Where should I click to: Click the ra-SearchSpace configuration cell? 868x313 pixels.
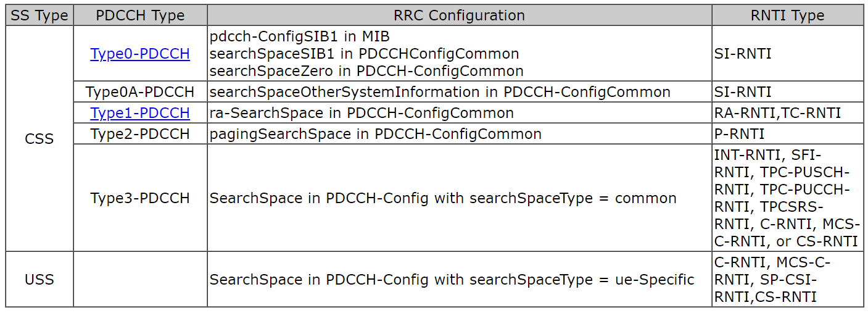pos(460,113)
